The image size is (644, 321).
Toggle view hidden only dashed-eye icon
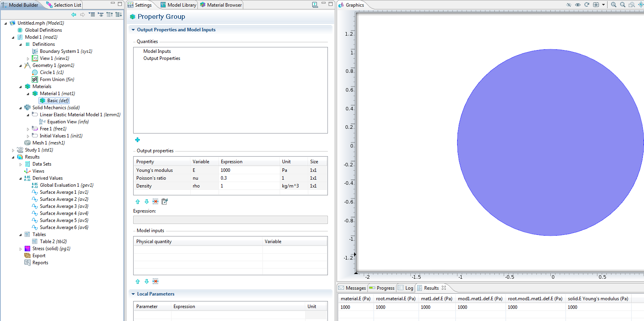(x=596, y=5)
